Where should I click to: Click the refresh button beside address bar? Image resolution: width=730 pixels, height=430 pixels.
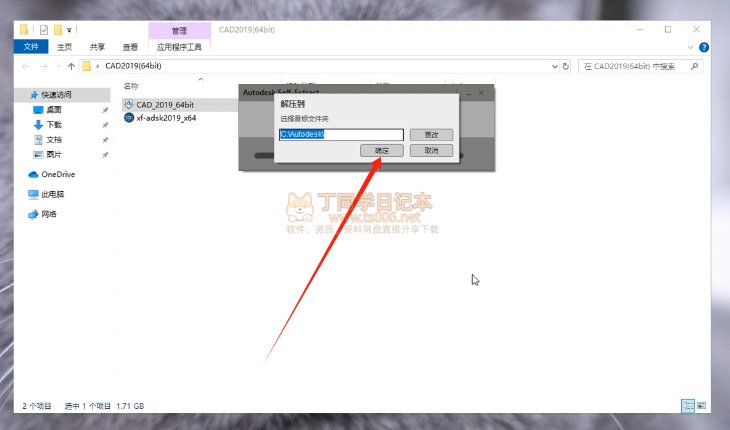click(566, 67)
